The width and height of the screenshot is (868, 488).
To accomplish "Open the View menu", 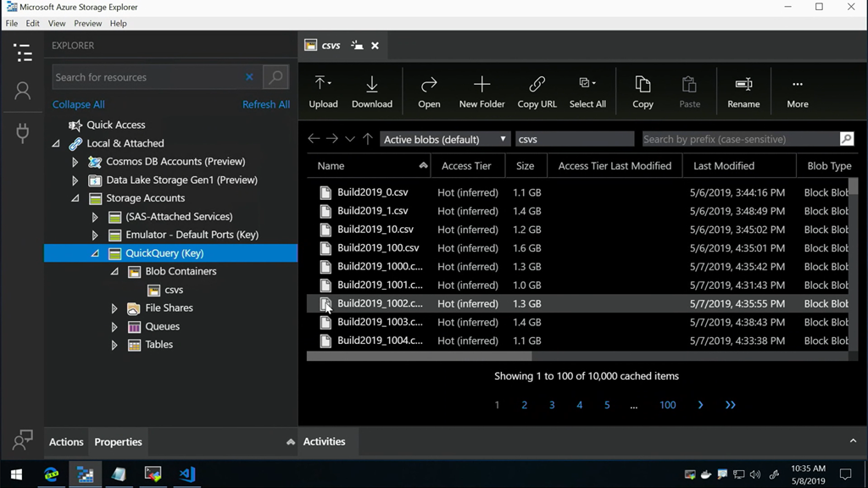I will (57, 23).
